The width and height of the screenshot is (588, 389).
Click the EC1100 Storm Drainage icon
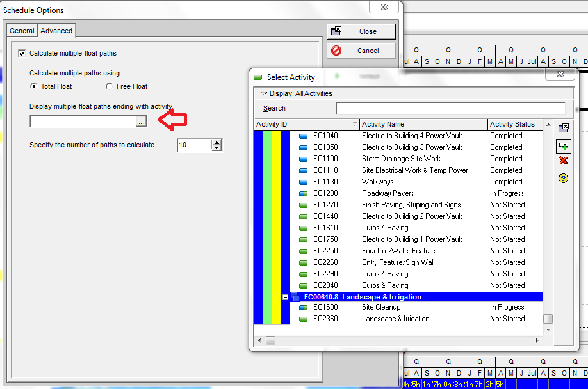click(x=304, y=159)
